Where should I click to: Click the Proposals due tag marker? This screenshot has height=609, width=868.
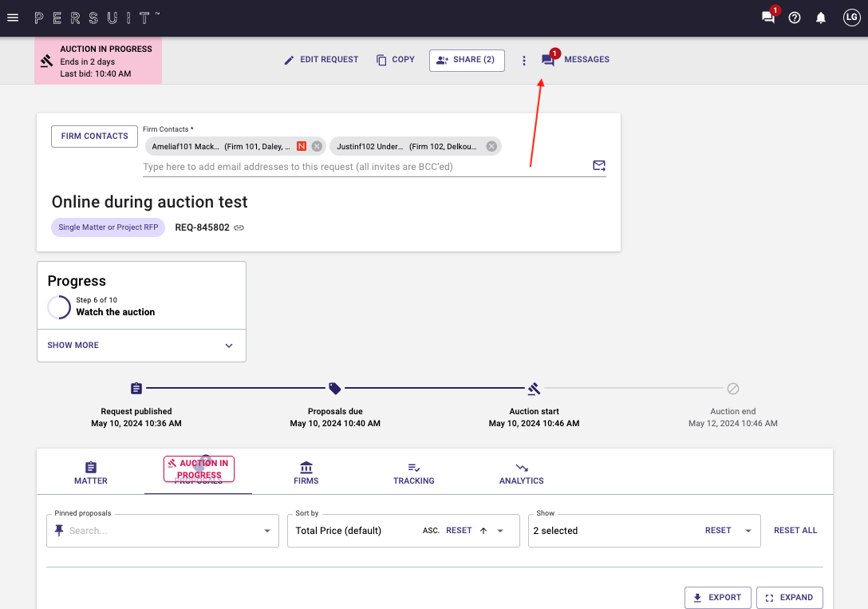335,389
